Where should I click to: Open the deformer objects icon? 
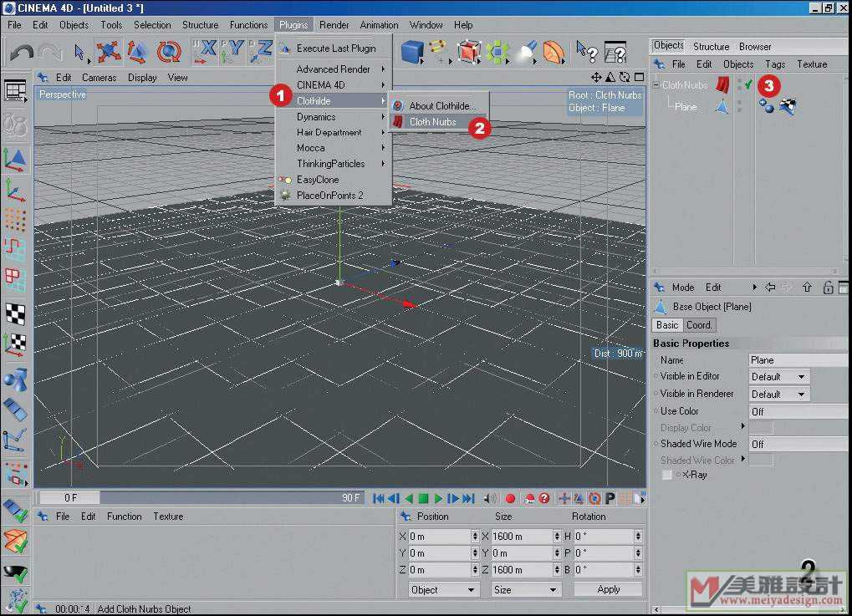point(554,52)
